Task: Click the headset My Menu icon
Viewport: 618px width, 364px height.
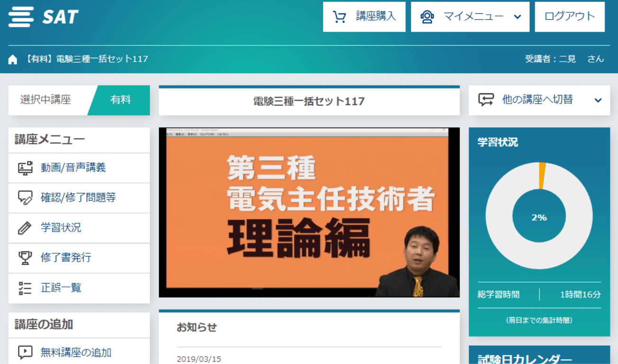Action: (427, 17)
